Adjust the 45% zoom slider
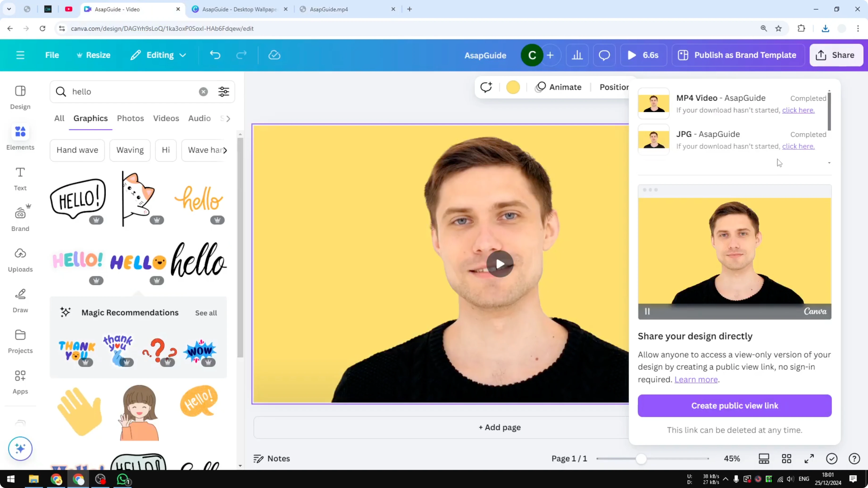This screenshot has width=868, height=488. (x=642, y=458)
